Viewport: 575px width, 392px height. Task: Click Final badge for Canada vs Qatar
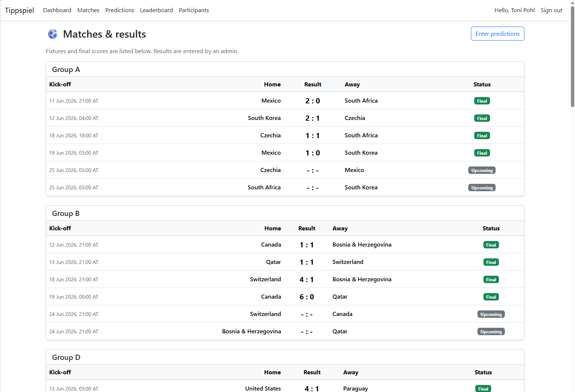coord(491,297)
